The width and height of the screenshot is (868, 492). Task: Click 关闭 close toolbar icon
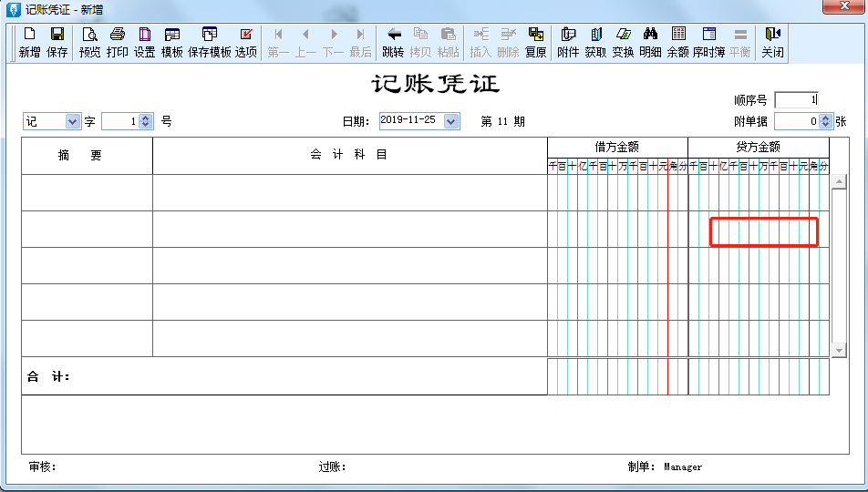coord(772,42)
